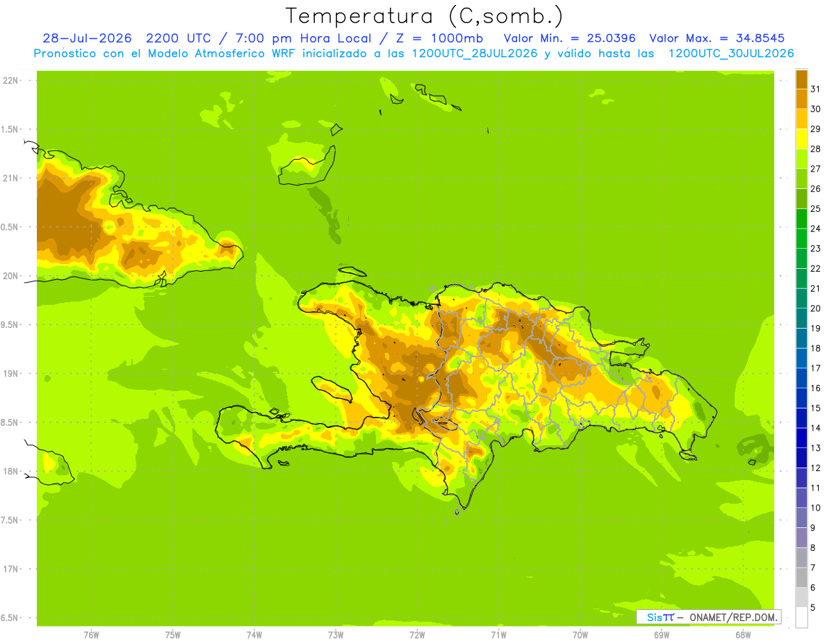The height and width of the screenshot is (644, 834).
Task: Click legend swatch between 30 and 31
Action: tap(801, 99)
